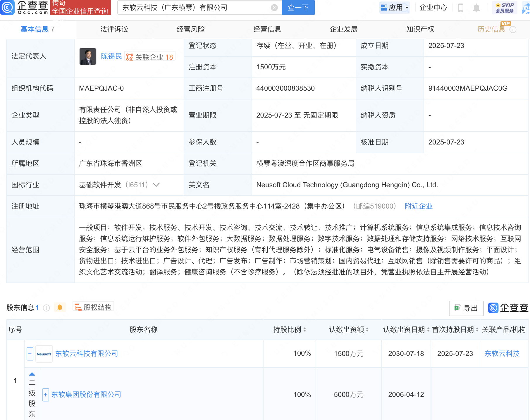Open the 应用 dropdown menu
Screen dimensions: 530x420
[x=394, y=8]
